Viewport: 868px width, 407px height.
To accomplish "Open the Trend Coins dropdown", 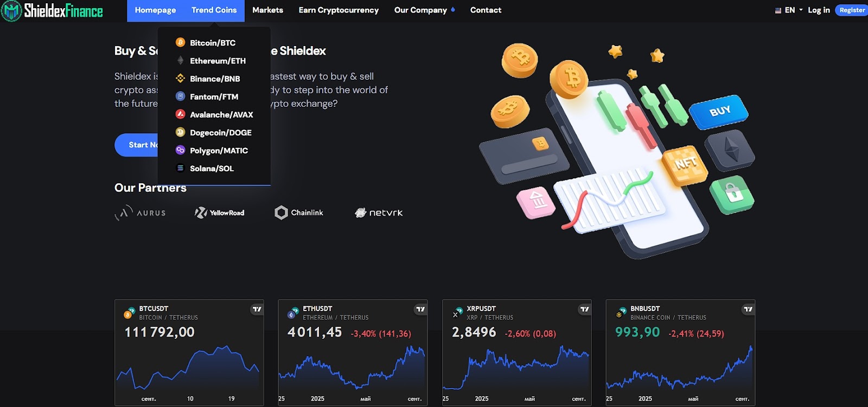I will [214, 10].
